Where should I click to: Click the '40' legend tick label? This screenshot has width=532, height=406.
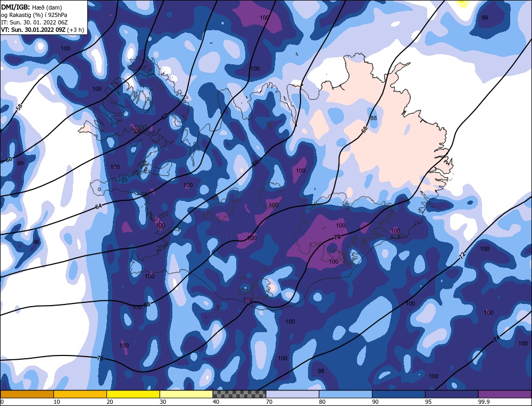(216, 402)
